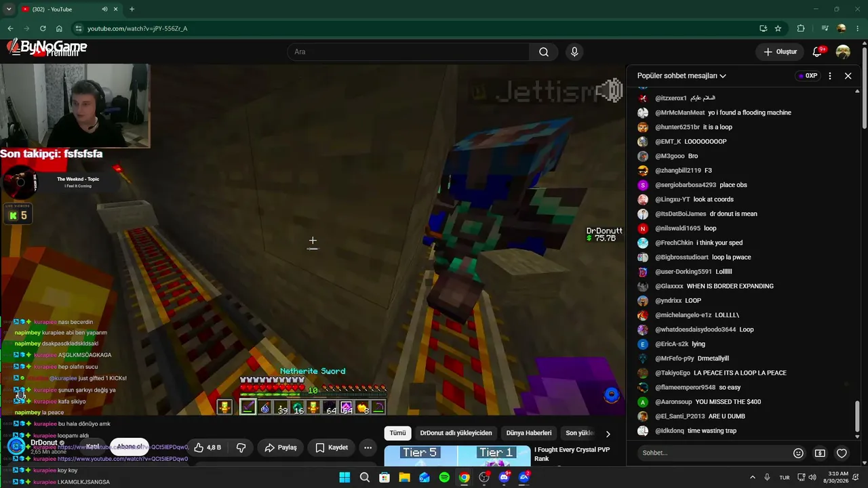Switch the TUR keyboard language indicator
This screenshot has height=488, width=868.
(x=785, y=477)
